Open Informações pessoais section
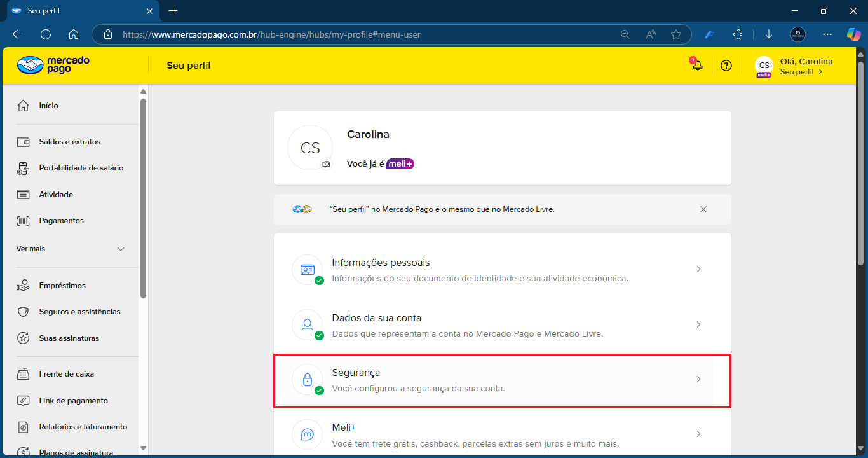Image resolution: width=868 pixels, height=458 pixels. click(x=502, y=270)
